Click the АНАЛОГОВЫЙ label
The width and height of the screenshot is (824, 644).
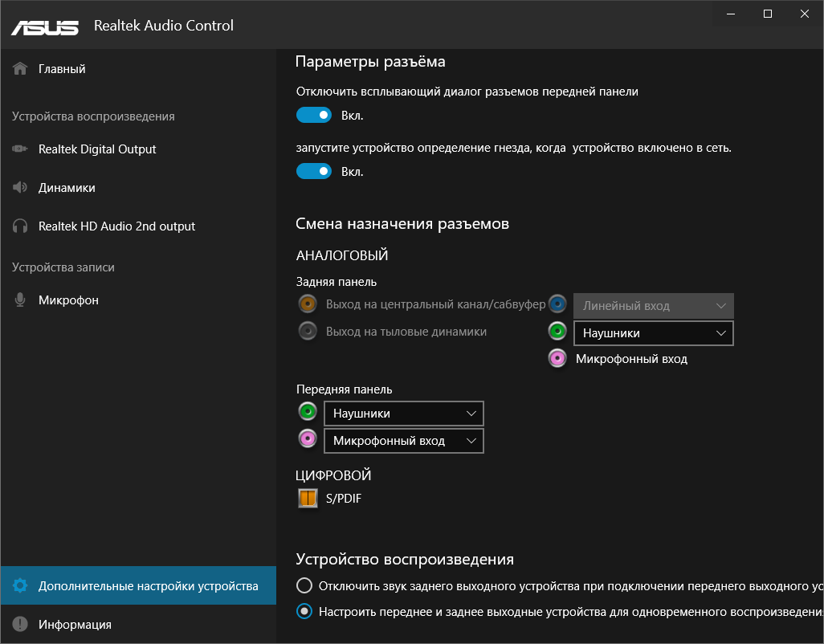point(342,255)
